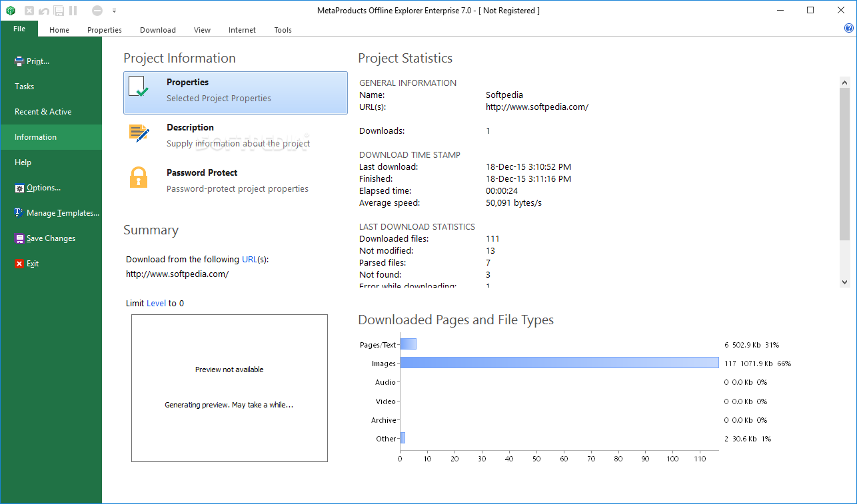Open Manage Templates... from sidebar
Viewport: 857px width, 504px height.
coord(51,213)
